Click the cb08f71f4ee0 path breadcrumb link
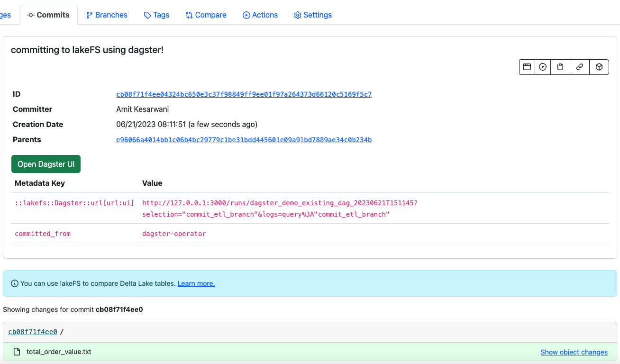The width and height of the screenshot is (620, 364). 33,332
